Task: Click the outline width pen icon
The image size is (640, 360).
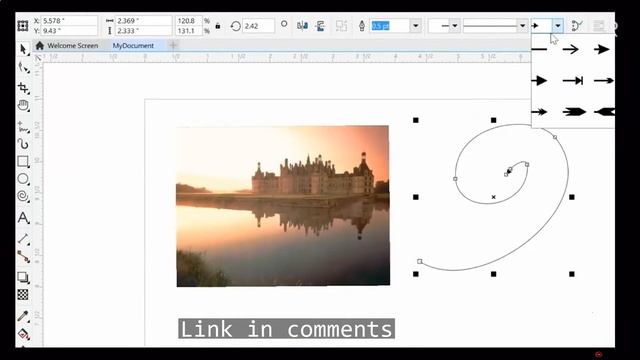Action: click(362, 26)
